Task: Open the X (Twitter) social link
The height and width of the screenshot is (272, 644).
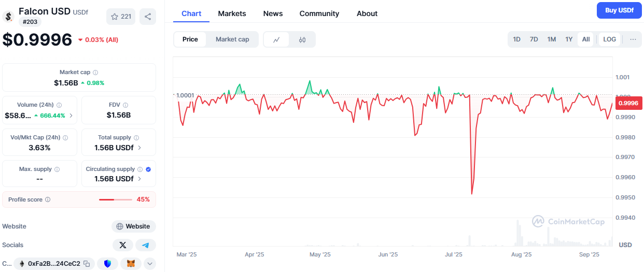Action: [x=123, y=245]
